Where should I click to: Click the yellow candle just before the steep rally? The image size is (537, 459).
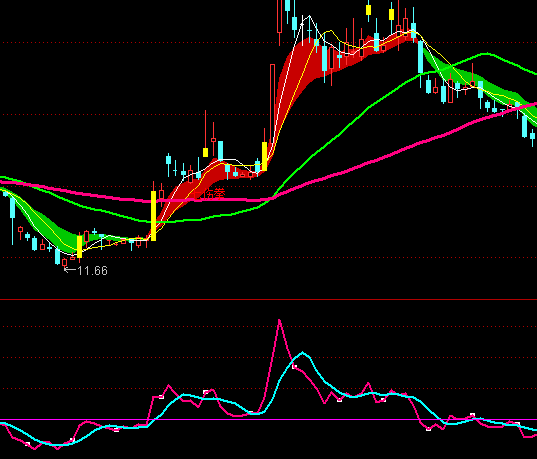[264, 157]
